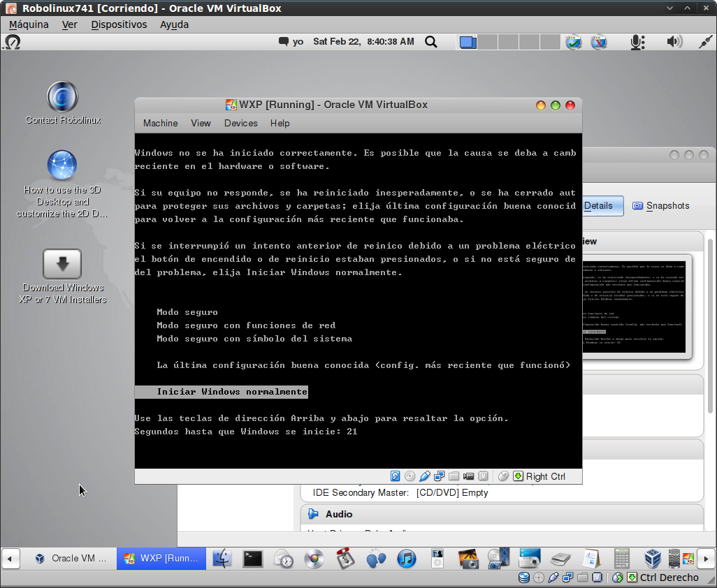
Task: Toggle the microphone icon in top panel
Action: [637, 42]
